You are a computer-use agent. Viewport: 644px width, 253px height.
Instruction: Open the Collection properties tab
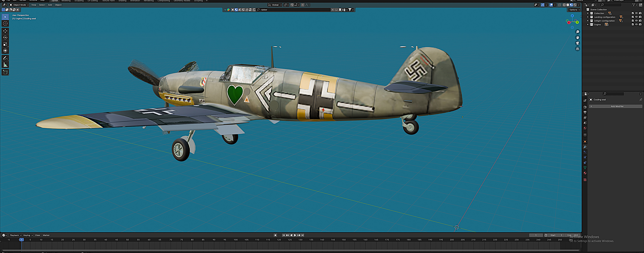coord(585,135)
